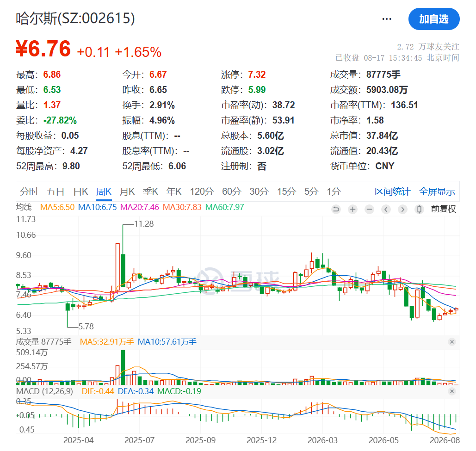
Task: Click the reset/undo chart icon
Action: (336, 209)
